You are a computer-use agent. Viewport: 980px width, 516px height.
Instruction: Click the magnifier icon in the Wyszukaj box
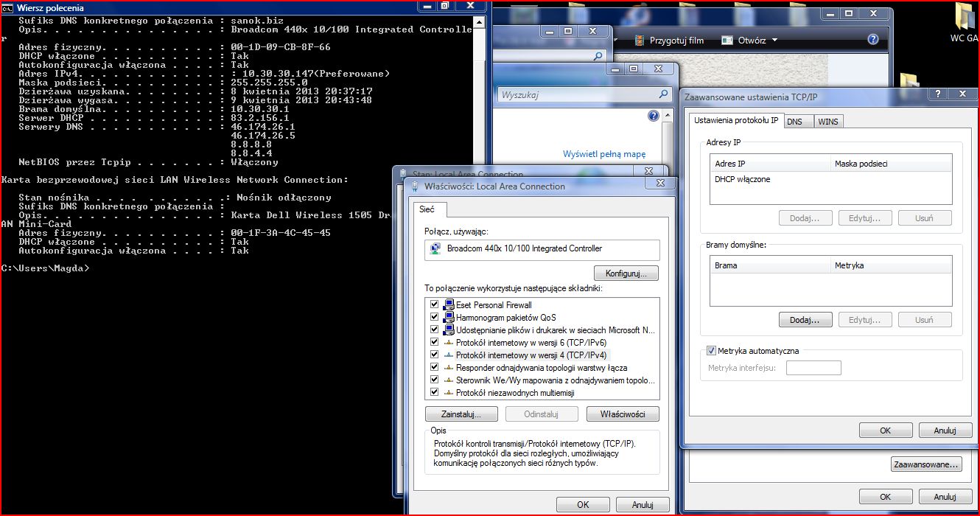[x=664, y=95]
